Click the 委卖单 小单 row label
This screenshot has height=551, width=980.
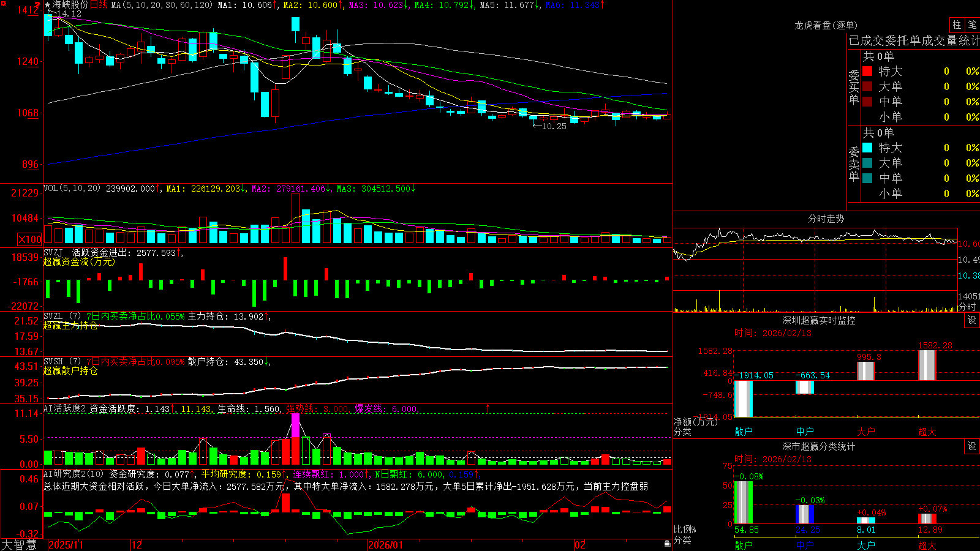[891, 193]
